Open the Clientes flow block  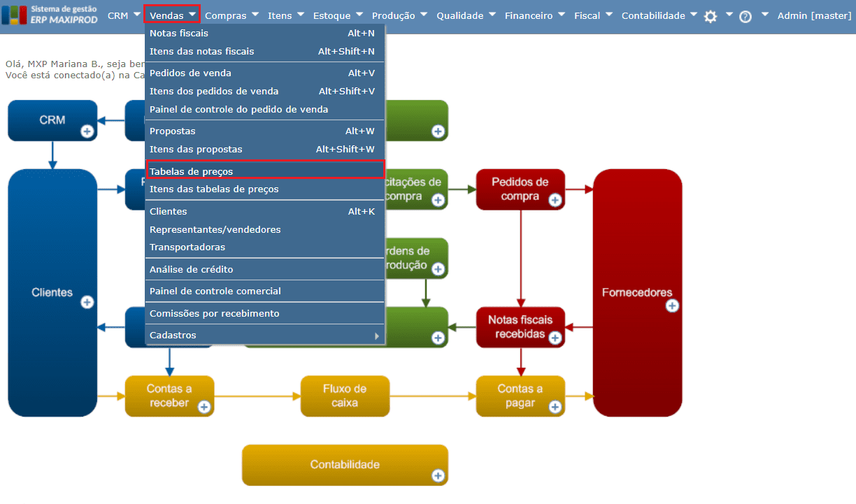point(52,293)
